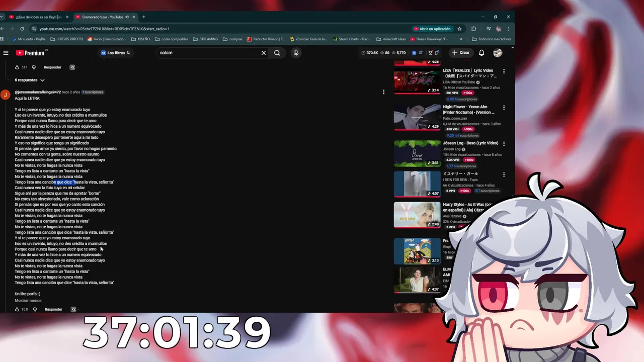
Task: Go to YouTube Premium home logo
Action: pyautogui.click(x=31, y=53)
